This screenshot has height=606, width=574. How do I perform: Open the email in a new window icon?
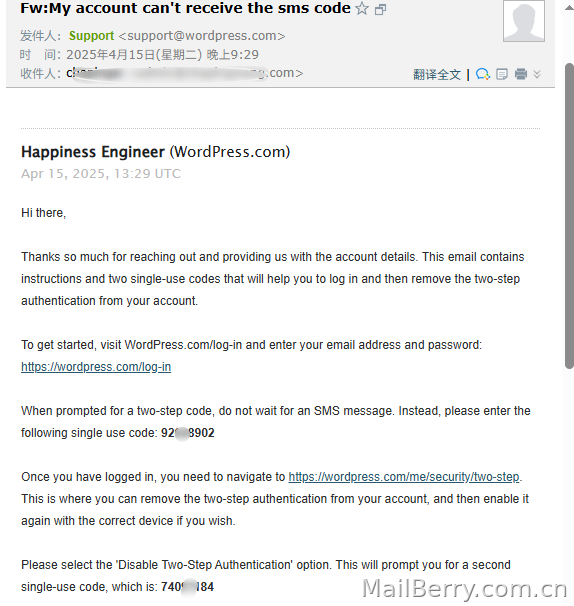click(x=380, y=9)
